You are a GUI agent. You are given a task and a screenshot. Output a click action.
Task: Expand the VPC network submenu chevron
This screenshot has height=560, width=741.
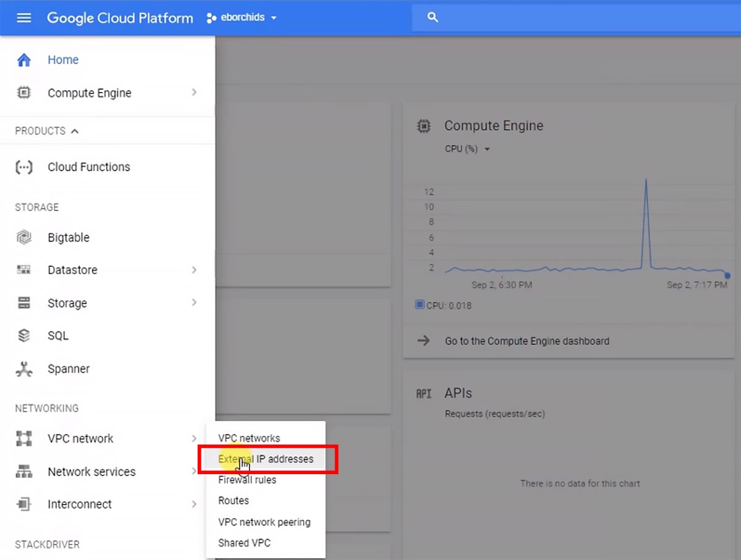click(194, 438)
